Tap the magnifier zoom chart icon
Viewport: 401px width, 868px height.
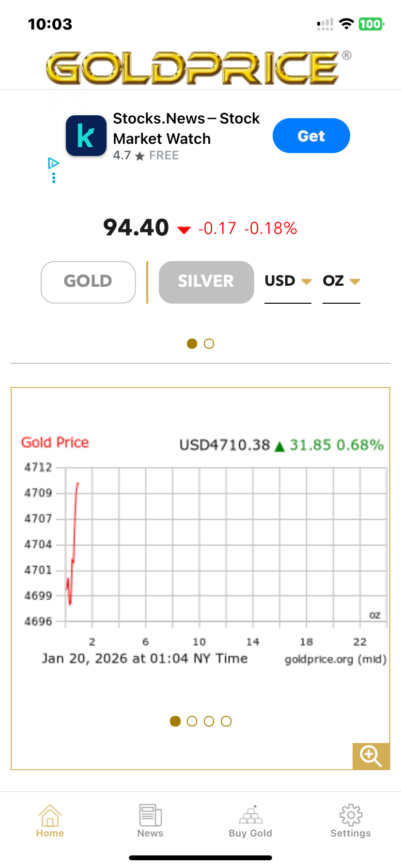(x=371, y=756)
